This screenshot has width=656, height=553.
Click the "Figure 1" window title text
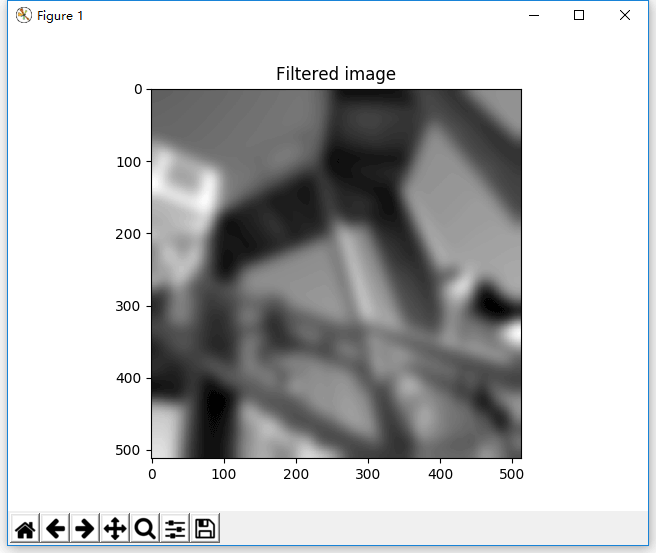(x=60, y=17)
